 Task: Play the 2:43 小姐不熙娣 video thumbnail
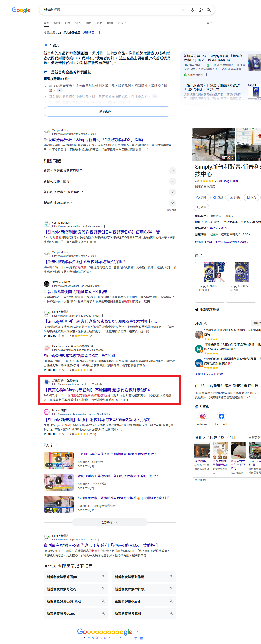click(x=59, y=482)
